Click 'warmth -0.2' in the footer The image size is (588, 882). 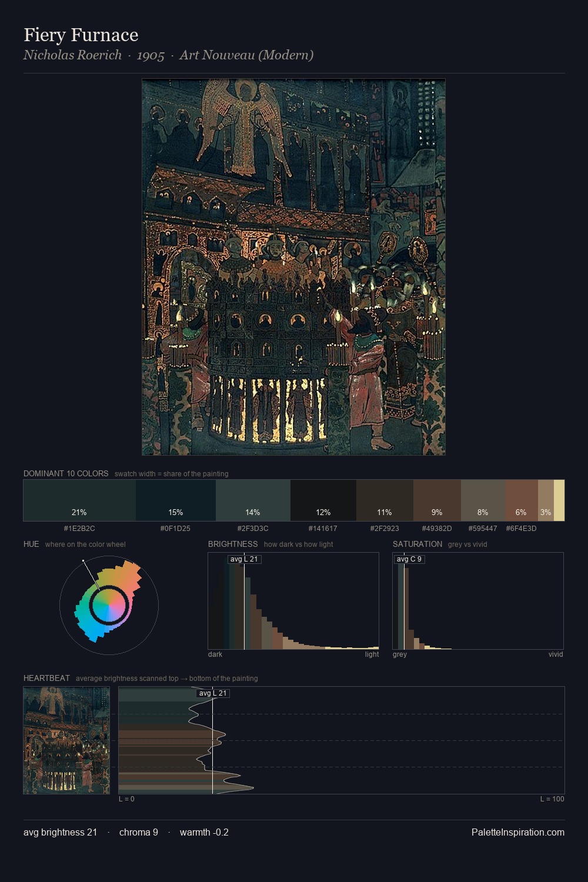point(204,833)
